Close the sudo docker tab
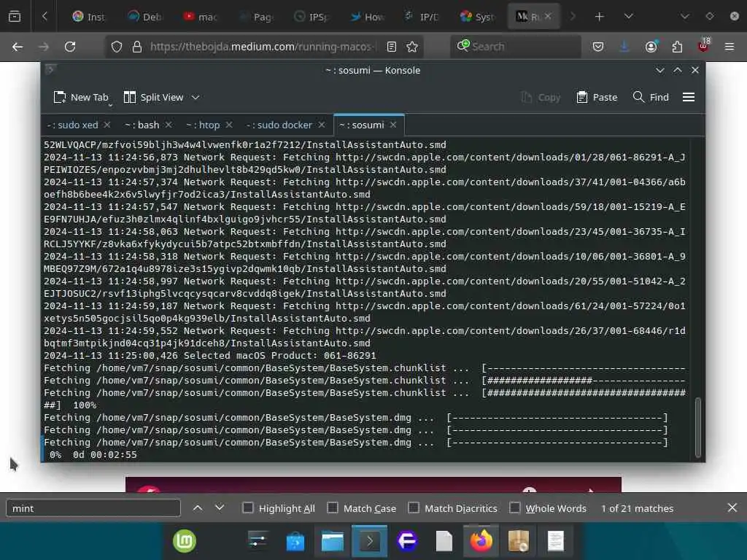Screen dimensions: 747x560 [x=322, y=125]
